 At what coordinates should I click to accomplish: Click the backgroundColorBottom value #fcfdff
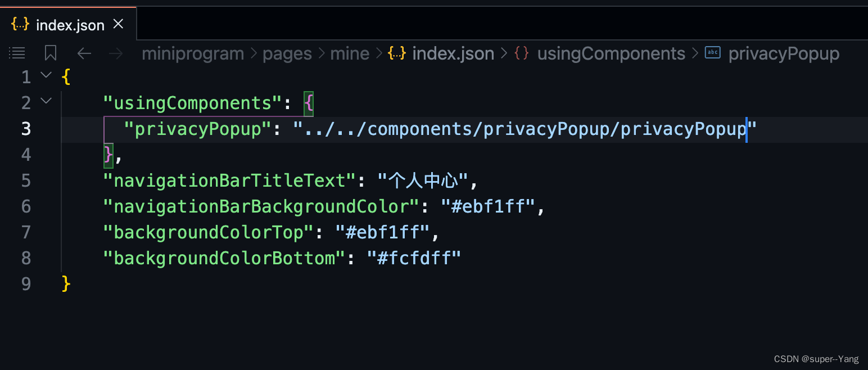click(x=414, y=258)
